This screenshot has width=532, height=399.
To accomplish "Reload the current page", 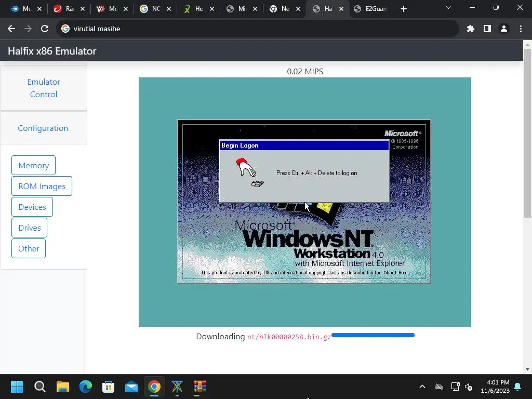I will pos(45,29).
